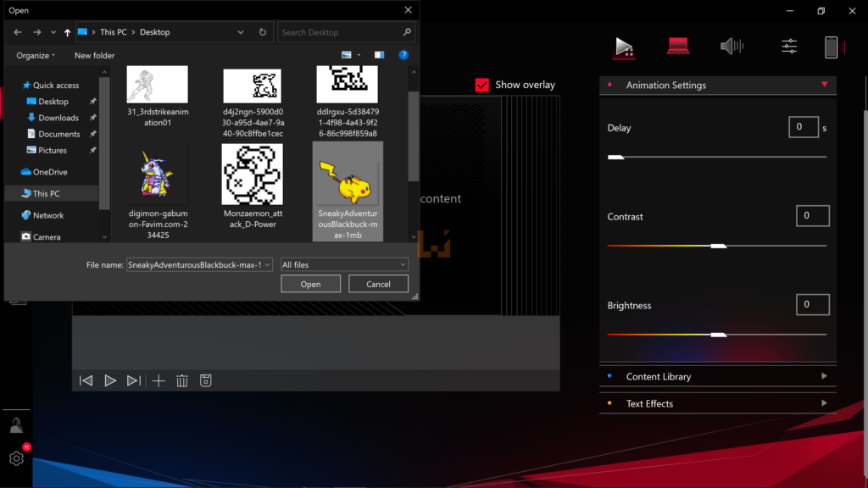
Task: Expand the Text Effects section
Action: pos(824,403)
